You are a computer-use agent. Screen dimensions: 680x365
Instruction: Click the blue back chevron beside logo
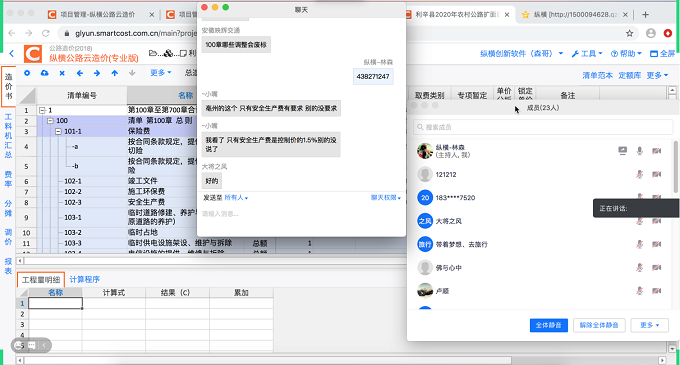click(x=12, y=53)
